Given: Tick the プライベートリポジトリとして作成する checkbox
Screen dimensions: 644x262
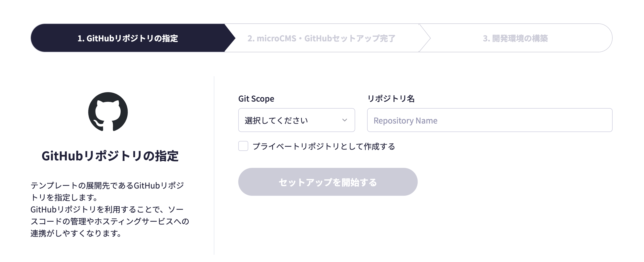Looking at the screenshot, I should click(x=243, y=146).
